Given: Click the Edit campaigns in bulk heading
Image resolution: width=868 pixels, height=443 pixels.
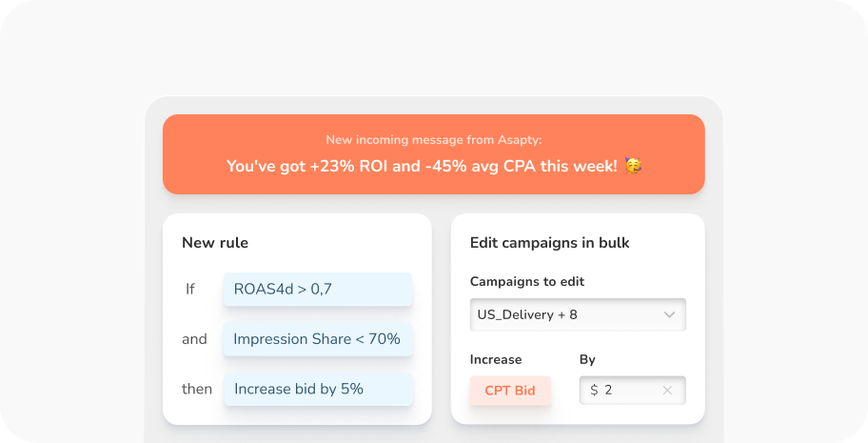Looking at the screenshot, I should (x=549, y=243).
